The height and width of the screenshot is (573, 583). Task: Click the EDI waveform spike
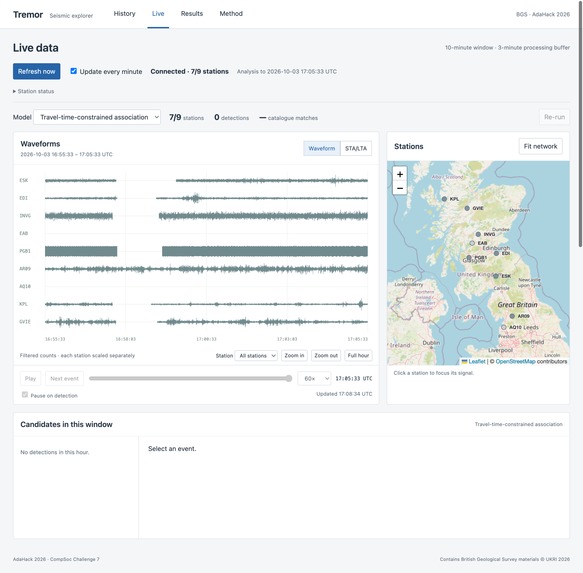point(196,198)
